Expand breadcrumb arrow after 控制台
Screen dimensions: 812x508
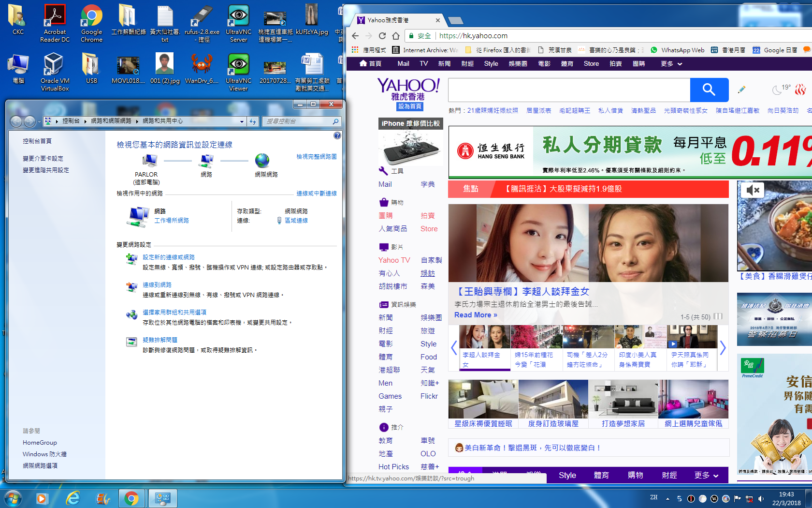point(85,121)
